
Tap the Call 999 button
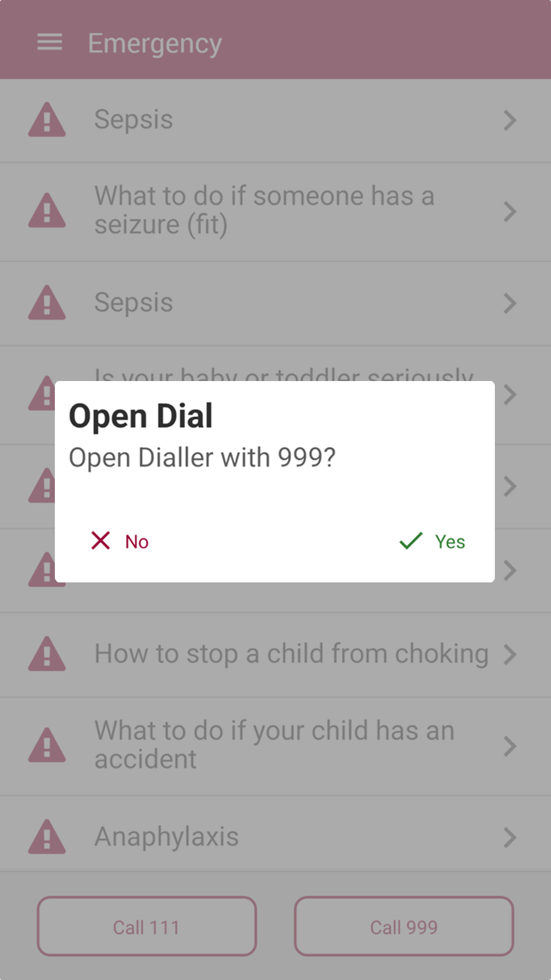coord(404,926)
